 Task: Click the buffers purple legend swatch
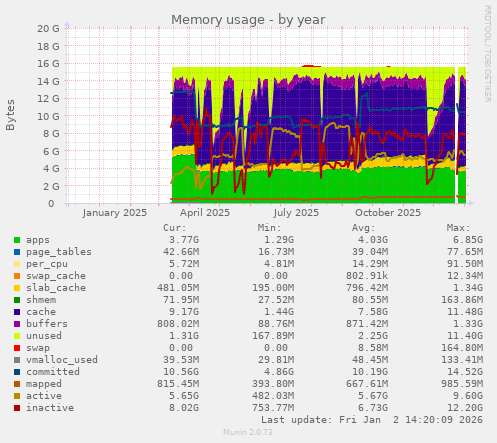17,324
